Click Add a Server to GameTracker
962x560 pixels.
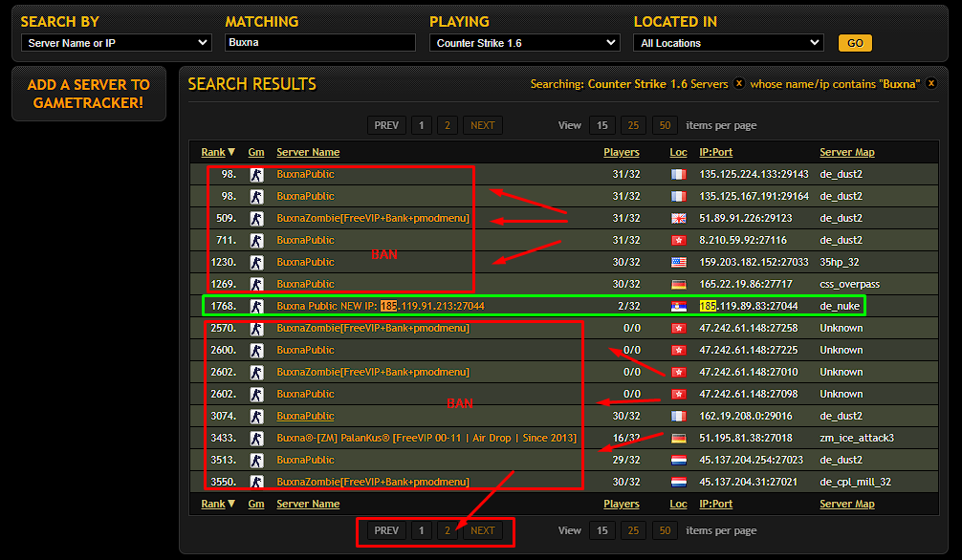[x=88, y=94]
